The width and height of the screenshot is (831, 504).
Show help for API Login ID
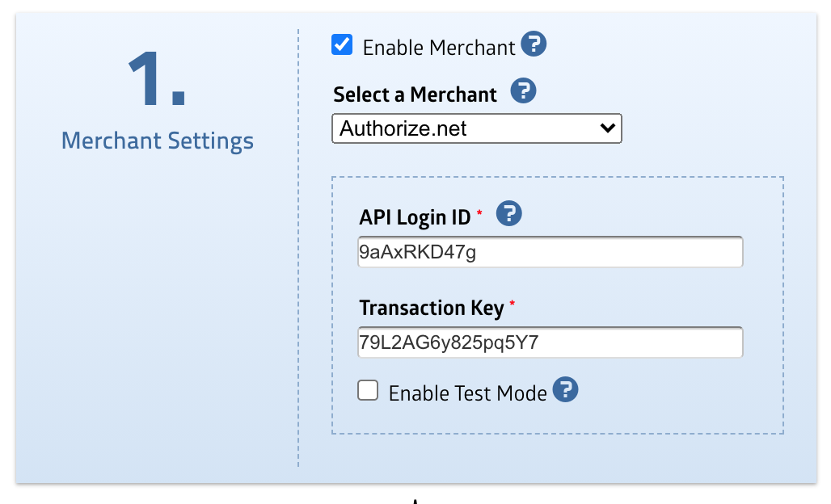click(508, 214)
